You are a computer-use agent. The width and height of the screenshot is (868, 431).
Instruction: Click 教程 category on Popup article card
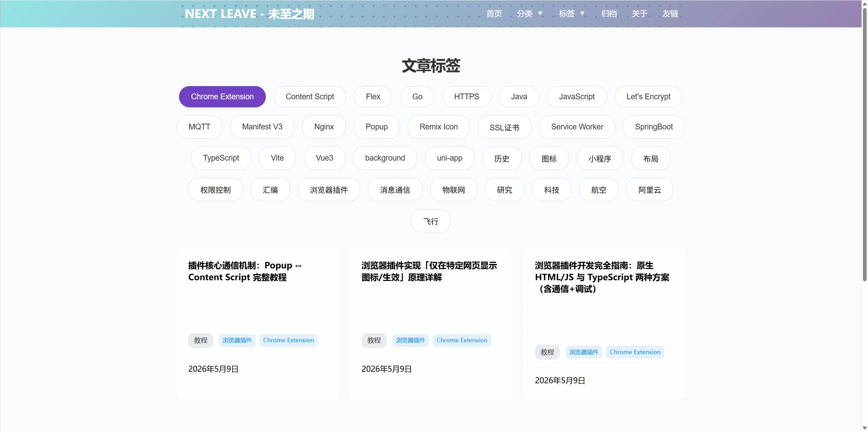point(201,340)
